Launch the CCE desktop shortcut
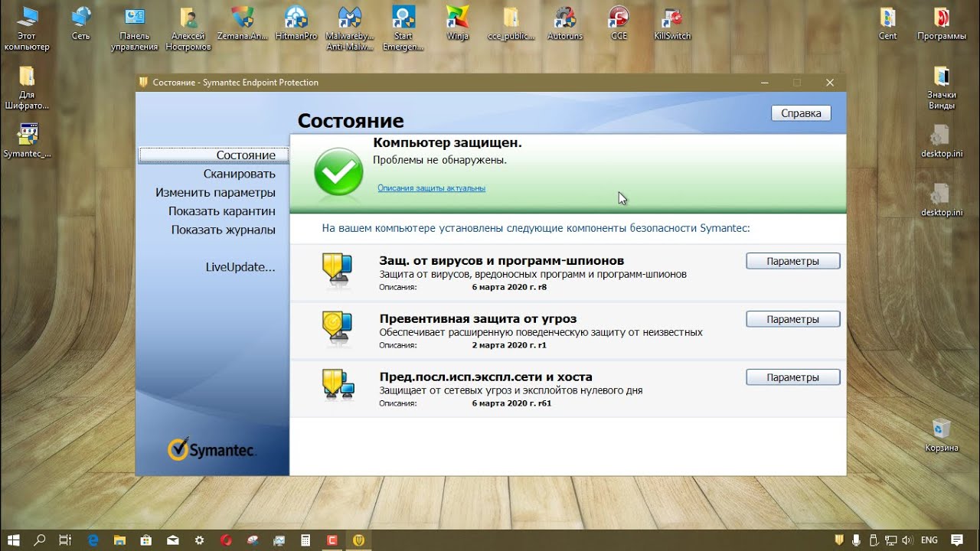Image resolution: width=980 pixels, height=551 pixels. (619, 23)
